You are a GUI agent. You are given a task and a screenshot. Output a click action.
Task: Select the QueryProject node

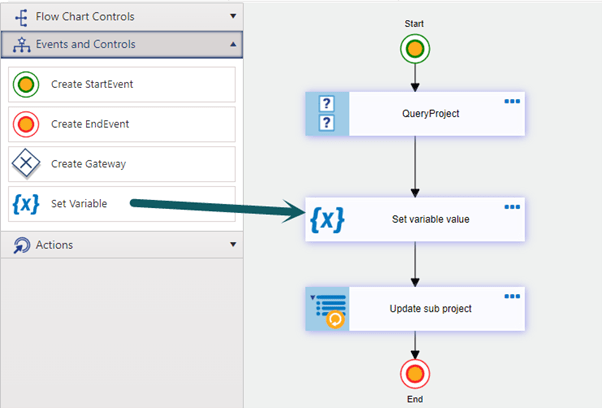tap(415, 114)
